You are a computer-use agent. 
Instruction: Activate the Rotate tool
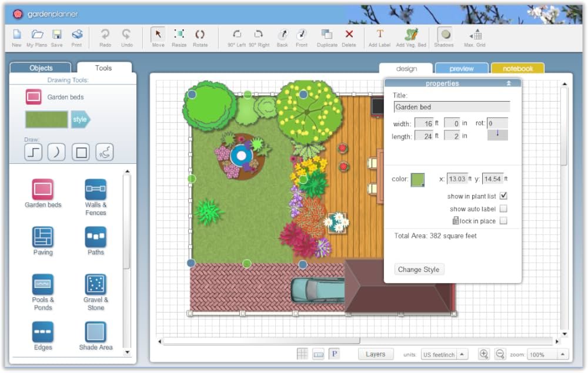click(201, 36)
